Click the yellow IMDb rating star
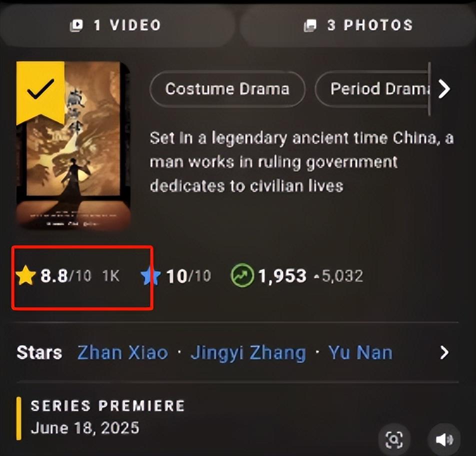 [x=25, y=275]
